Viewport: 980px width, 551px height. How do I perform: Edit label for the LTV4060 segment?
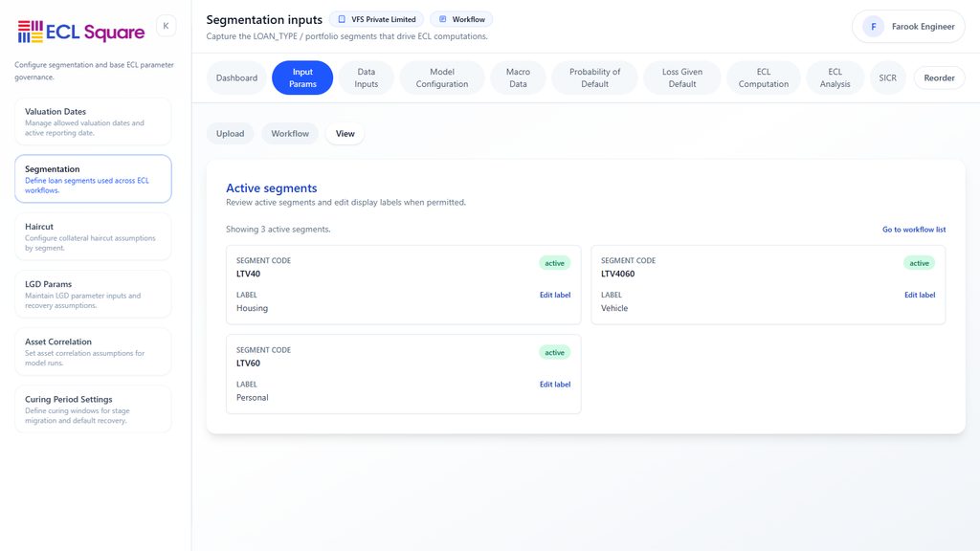[x=920, y=295]
